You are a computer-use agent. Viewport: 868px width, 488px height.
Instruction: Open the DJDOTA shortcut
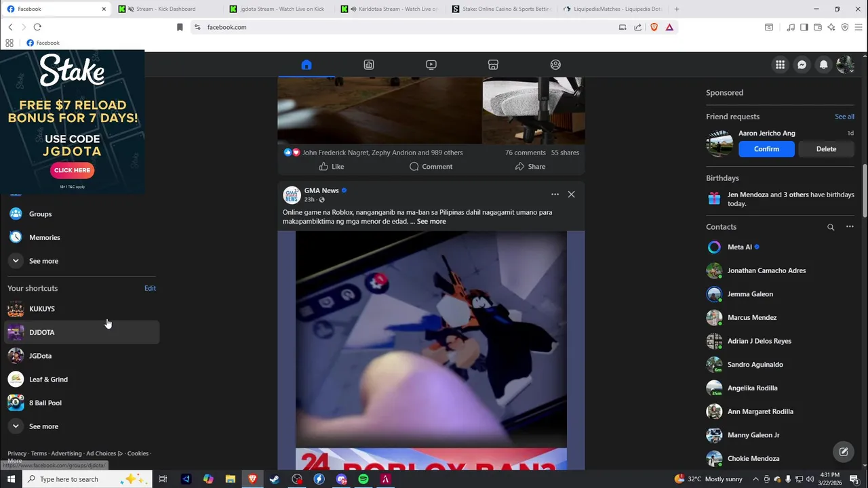click(x=81, y=332)
